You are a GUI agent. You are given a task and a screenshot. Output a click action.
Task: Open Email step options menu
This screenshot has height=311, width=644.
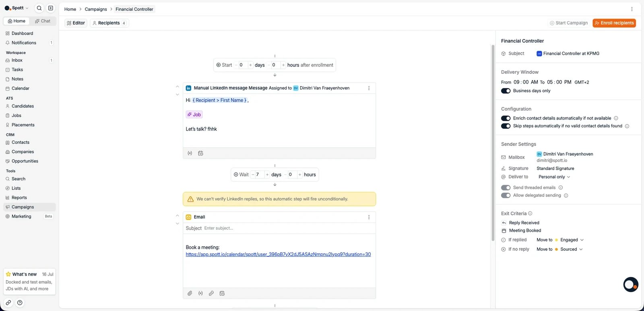point(369,217)
